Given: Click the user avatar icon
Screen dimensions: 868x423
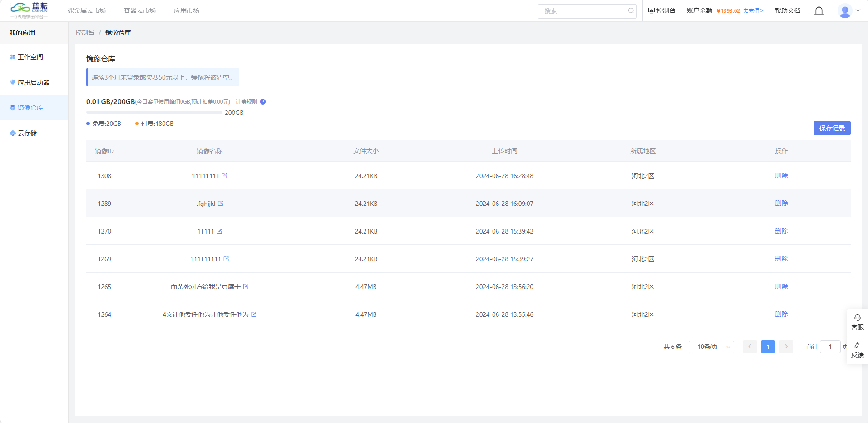Looking at the screenshot, I should tap(845, 11).
